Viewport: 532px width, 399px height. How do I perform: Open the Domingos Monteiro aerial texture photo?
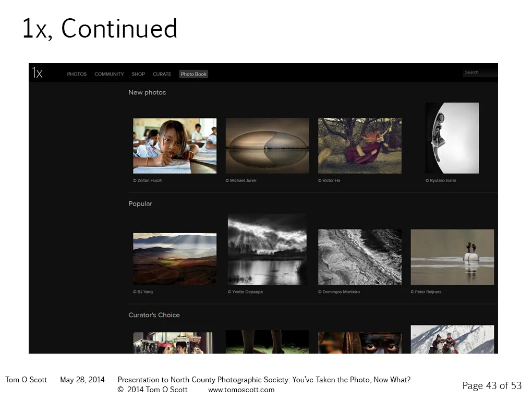(x=360, y=257)
